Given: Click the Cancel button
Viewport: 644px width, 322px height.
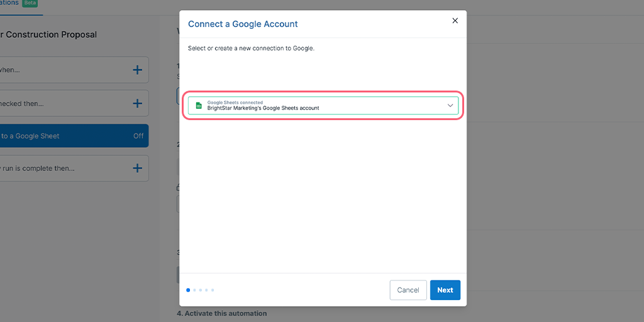Looking at the screenshot, I should click(408, 290).
